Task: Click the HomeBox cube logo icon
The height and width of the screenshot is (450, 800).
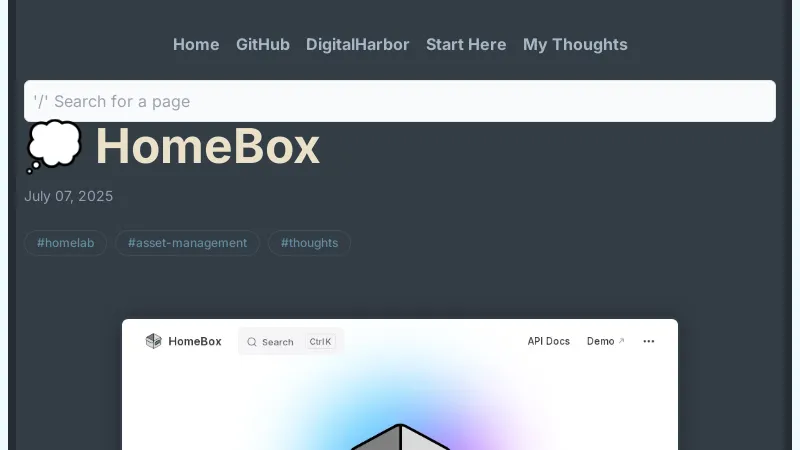Action: (153, 341)
